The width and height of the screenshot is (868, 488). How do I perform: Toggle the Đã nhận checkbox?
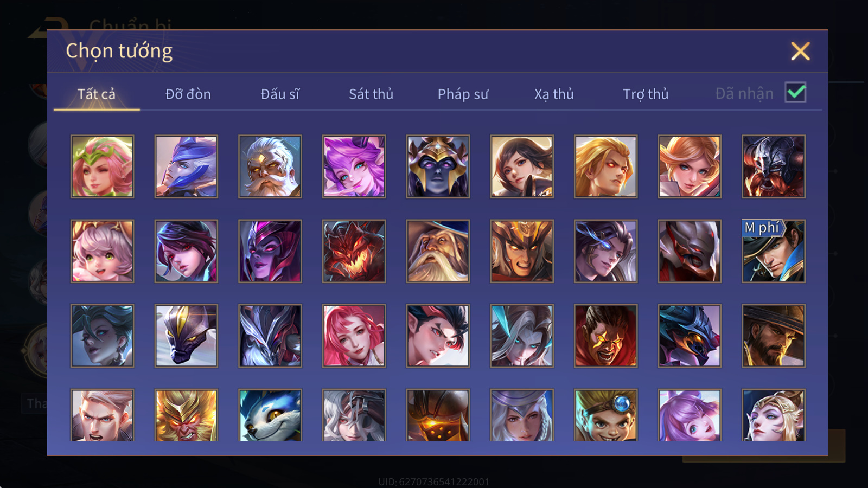(795, 93)
